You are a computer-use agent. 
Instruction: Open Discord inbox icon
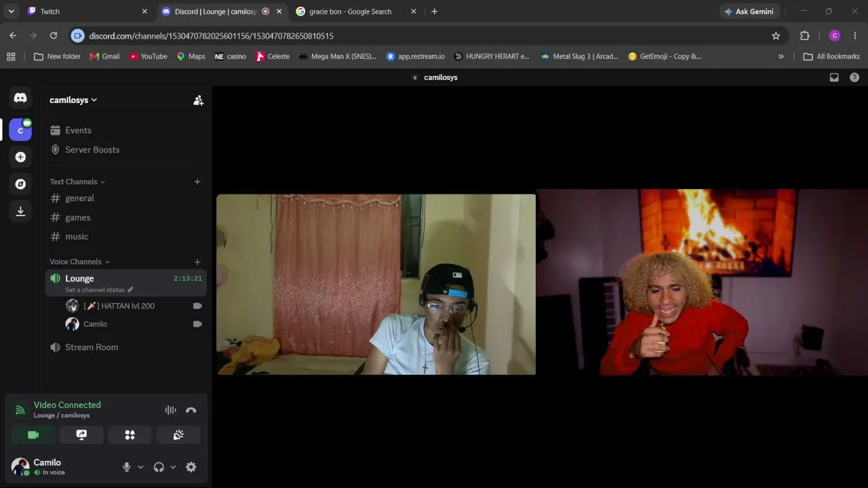[834, 77]
